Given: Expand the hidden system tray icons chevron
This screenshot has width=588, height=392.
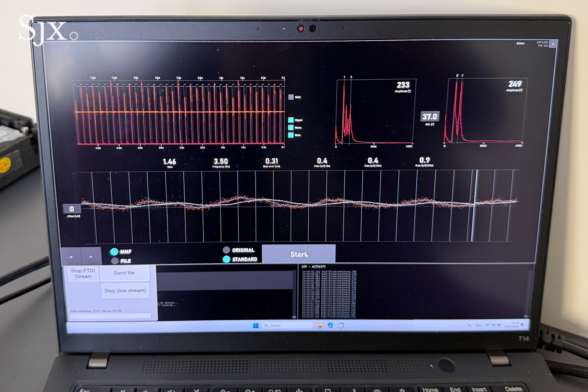Looking at the screenshot, I should [469, 325].
